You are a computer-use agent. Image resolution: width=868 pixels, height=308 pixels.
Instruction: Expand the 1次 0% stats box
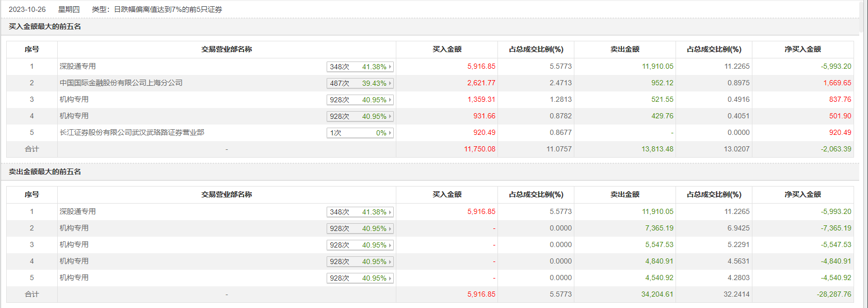coord(360,133)
